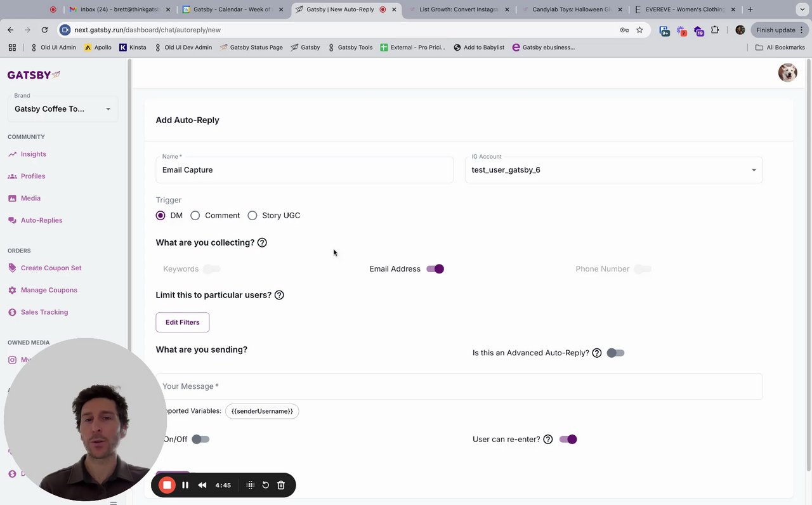Go back in browser history
This screenshot has height=505, width=812.
[x=11, y=30]
